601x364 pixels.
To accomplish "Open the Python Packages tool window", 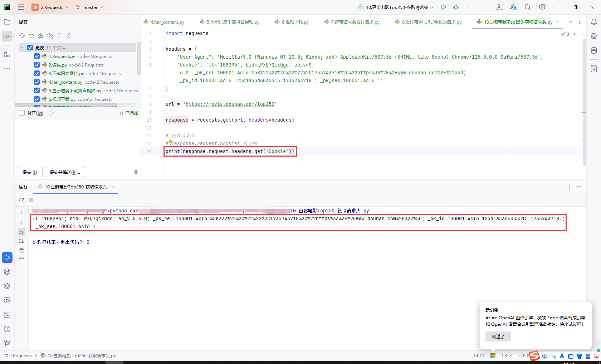I will pos(7,286).
